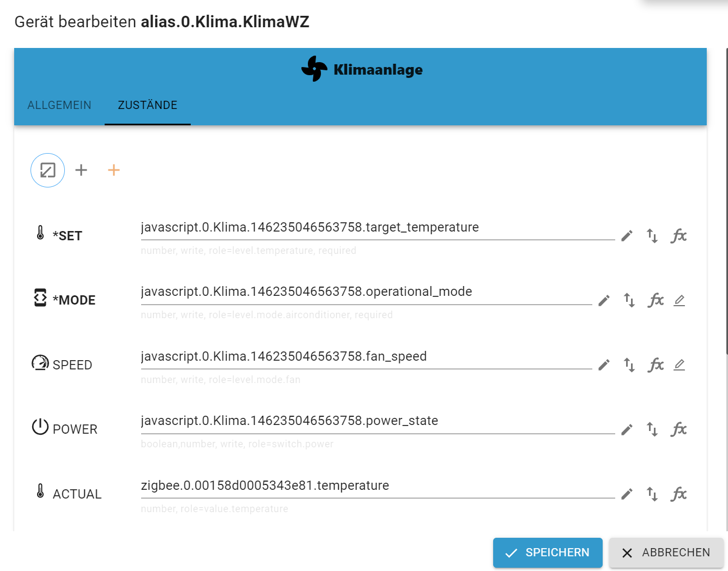Click the orange plus icon
Image resolution: width=728 pixels, height=571 pixels.
(x=114, y=171)
